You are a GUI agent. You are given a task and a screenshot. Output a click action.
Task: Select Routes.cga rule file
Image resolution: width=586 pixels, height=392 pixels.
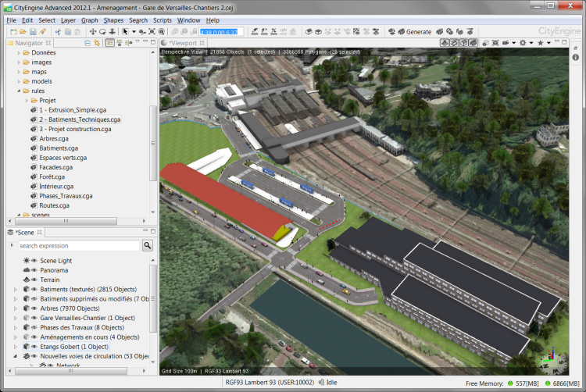pyautogui.click(x=54, y=205)
